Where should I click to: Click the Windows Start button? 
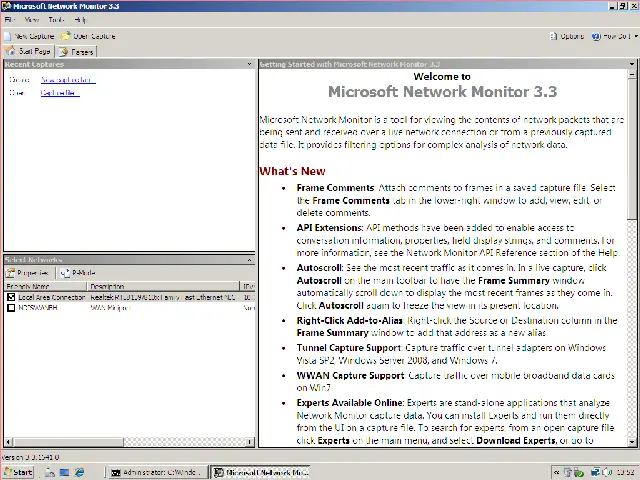tap(18, 472)
